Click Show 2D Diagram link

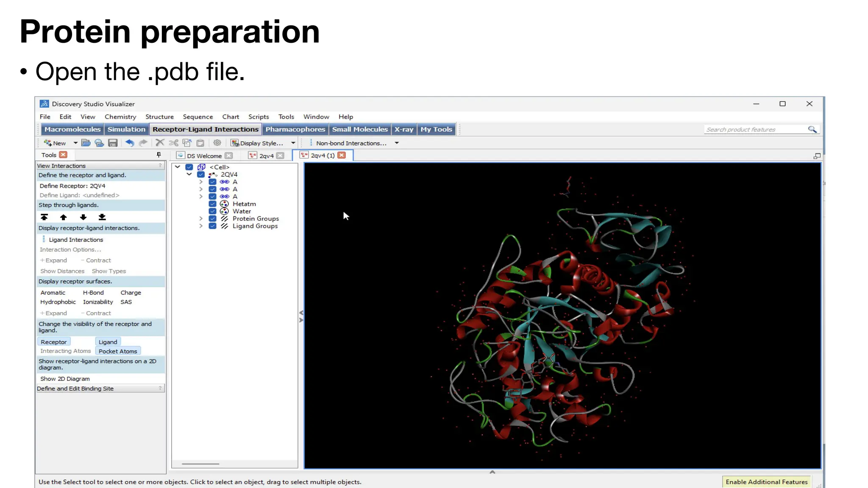click(x=65, y=379)
